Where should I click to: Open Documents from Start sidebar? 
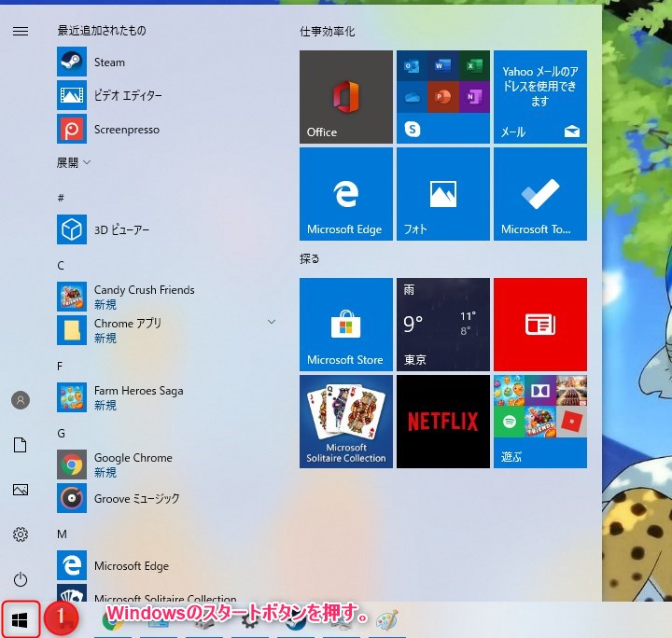coord(21,445)
